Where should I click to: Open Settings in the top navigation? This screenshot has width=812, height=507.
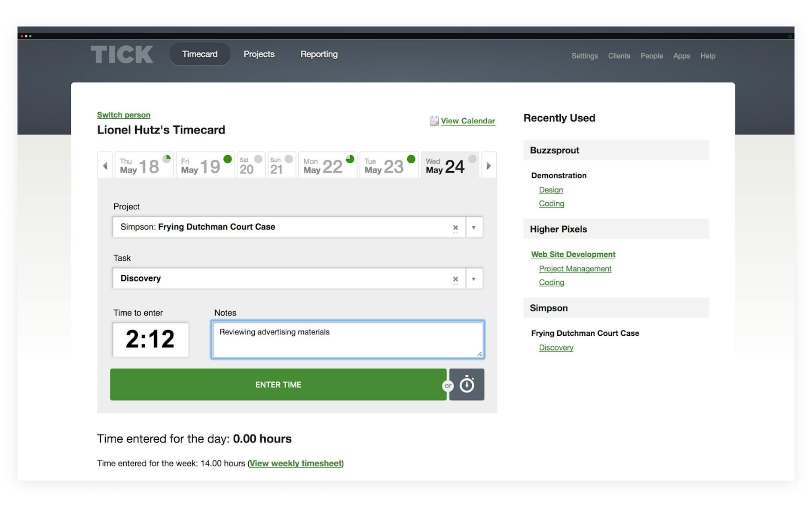[584, 56]
